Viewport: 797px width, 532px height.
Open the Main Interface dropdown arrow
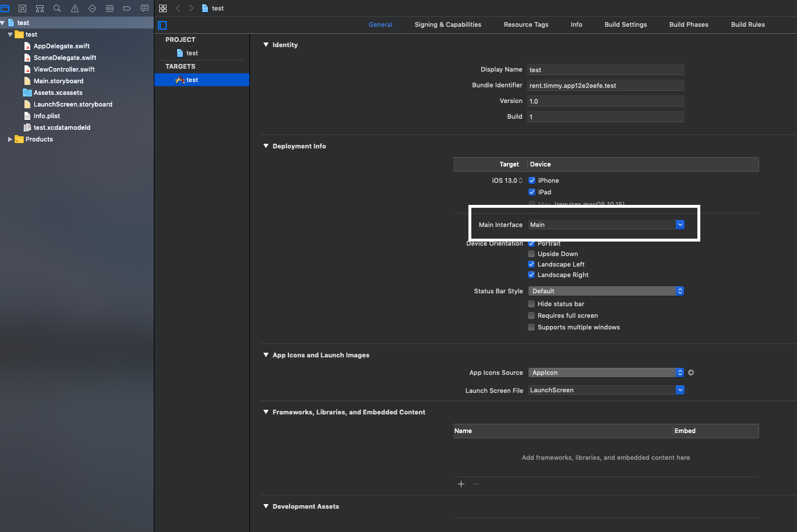[680, 225]
